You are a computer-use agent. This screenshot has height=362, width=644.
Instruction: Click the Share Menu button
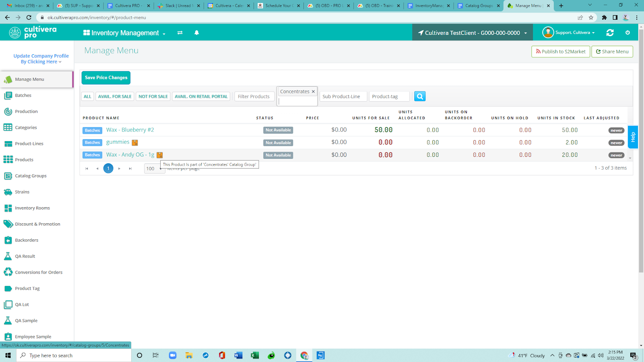(x=612, y=51)
